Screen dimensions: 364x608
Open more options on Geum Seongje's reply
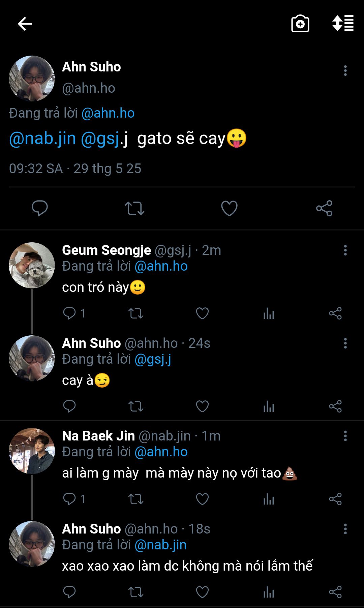pos(345,250)
